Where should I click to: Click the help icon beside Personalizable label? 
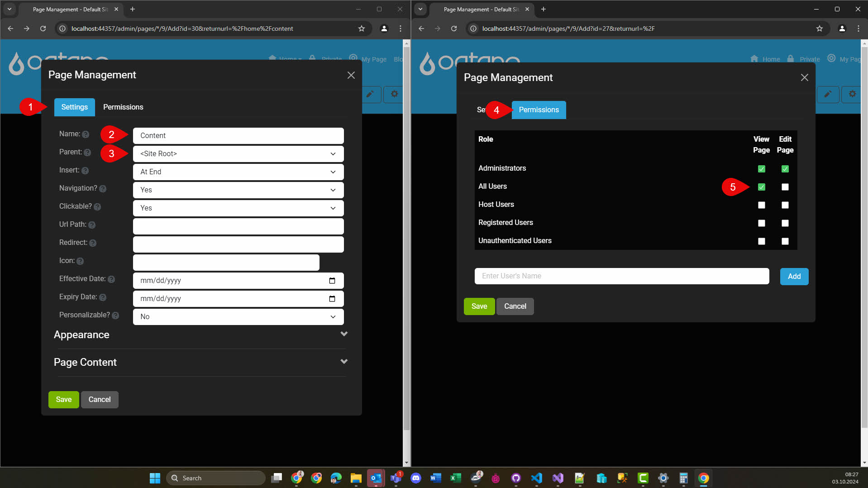115,316
